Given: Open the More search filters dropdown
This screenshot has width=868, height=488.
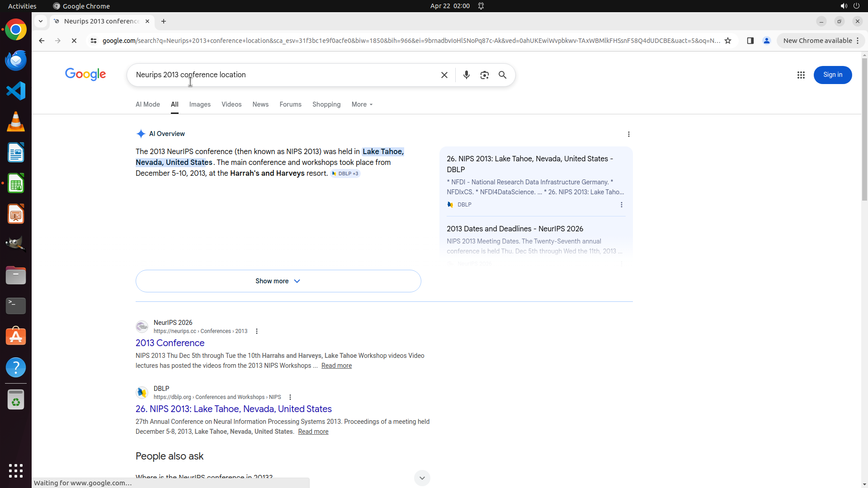Looking at the screenshot, I should tap(362, 104).
